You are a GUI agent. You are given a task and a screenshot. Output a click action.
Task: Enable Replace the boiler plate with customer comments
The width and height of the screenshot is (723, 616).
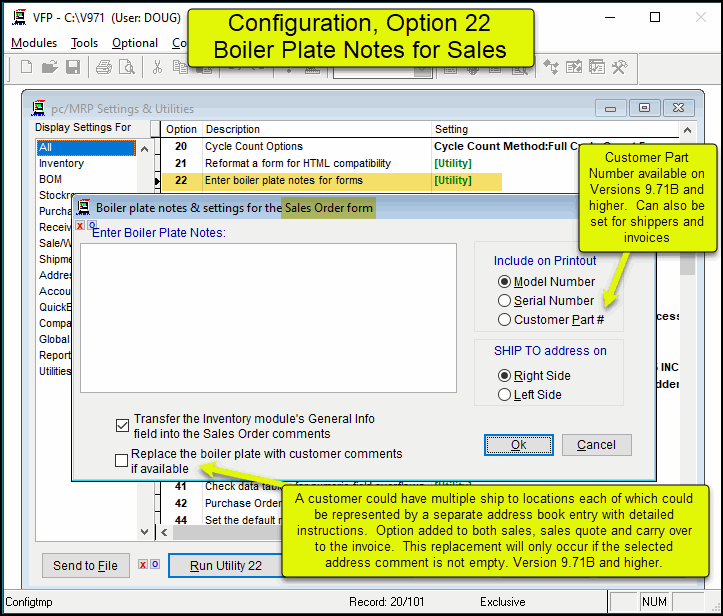pyautogui.click(x=121, y=460)
